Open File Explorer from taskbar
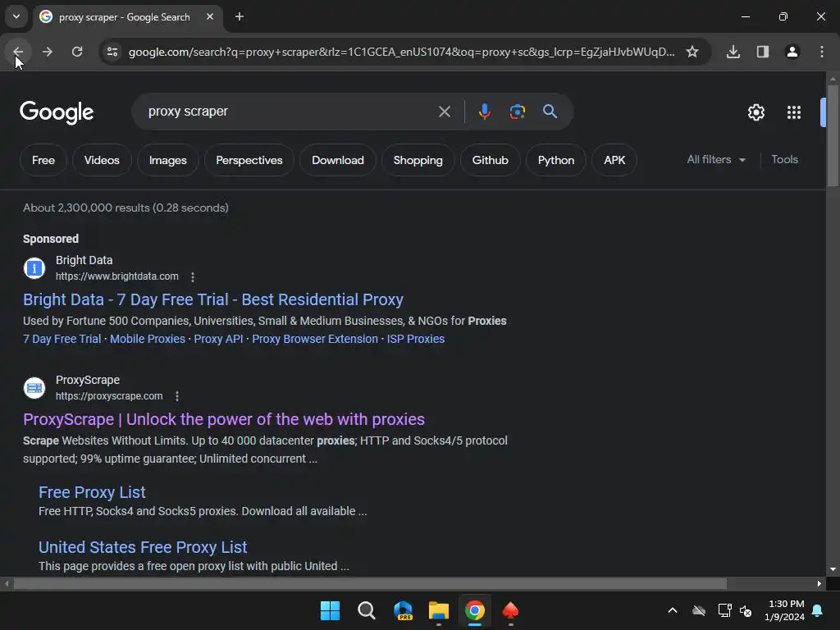Image resolution: width=840 pixels, height=630 pixels. coord(438,610)
